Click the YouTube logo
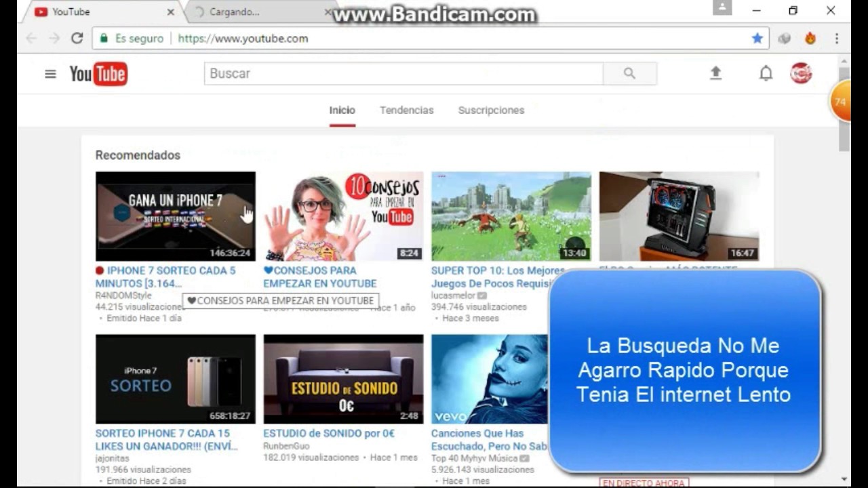 point(98,74)
